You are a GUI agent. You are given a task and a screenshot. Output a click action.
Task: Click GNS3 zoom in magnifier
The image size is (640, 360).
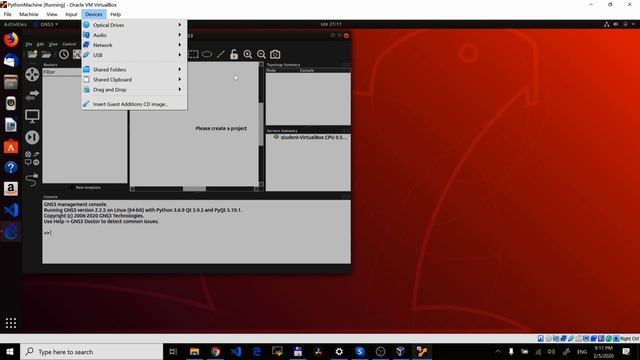pos(248,54)
